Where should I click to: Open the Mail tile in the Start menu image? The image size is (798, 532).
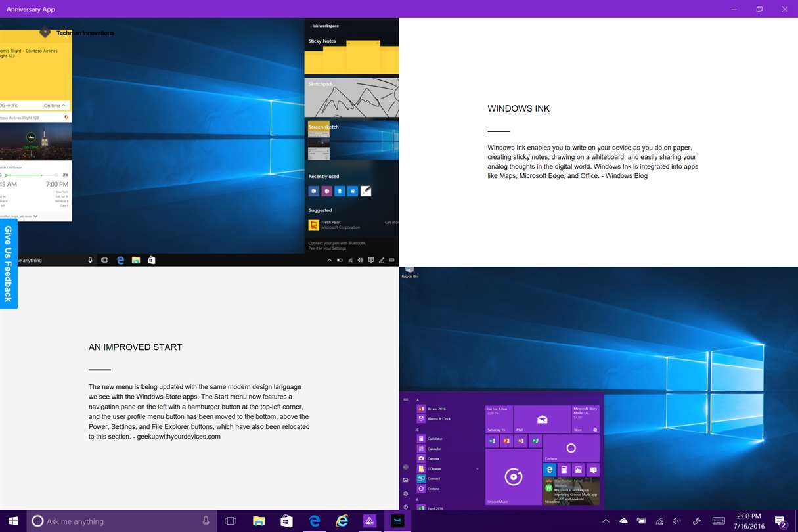pos(542,419)
